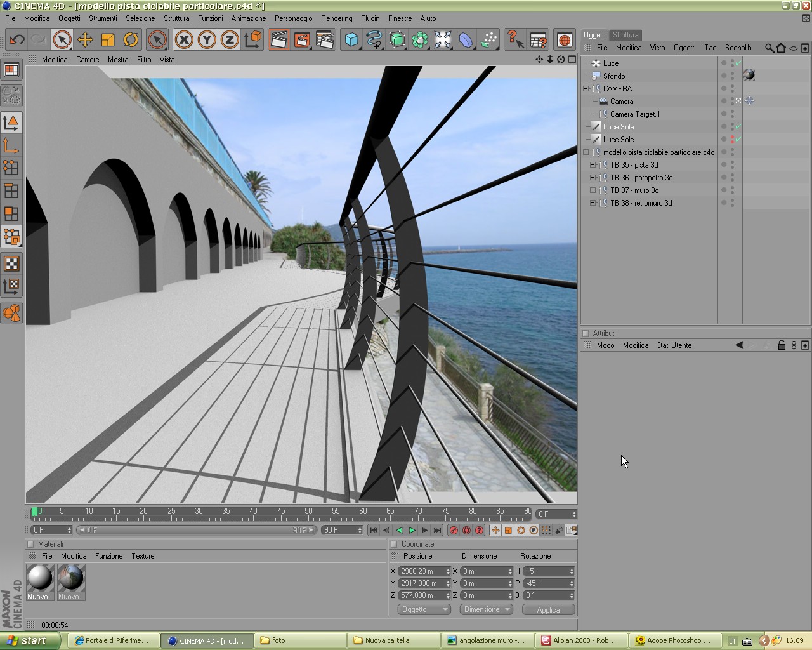This screenshot has height=650, width=812.
Task: Toggle the Coordinate panel checkbox
Action: [394, 544]
